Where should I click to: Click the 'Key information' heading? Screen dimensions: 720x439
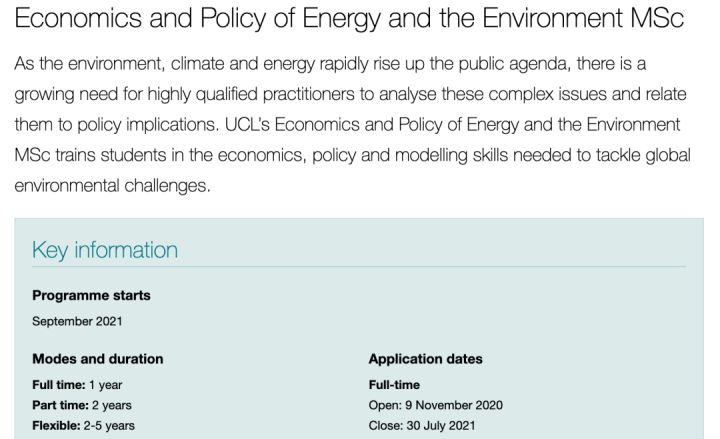pos(105,250)
